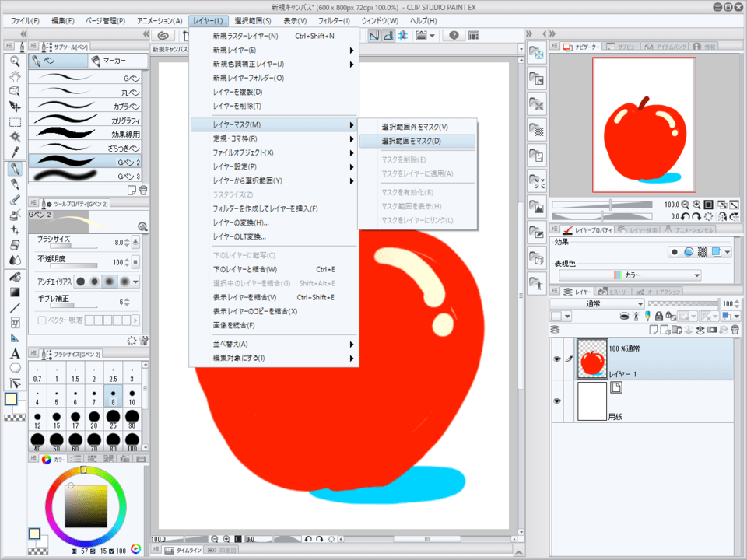Select the auto select wand tool
747x560 pixels.
(x=15, y=137)
